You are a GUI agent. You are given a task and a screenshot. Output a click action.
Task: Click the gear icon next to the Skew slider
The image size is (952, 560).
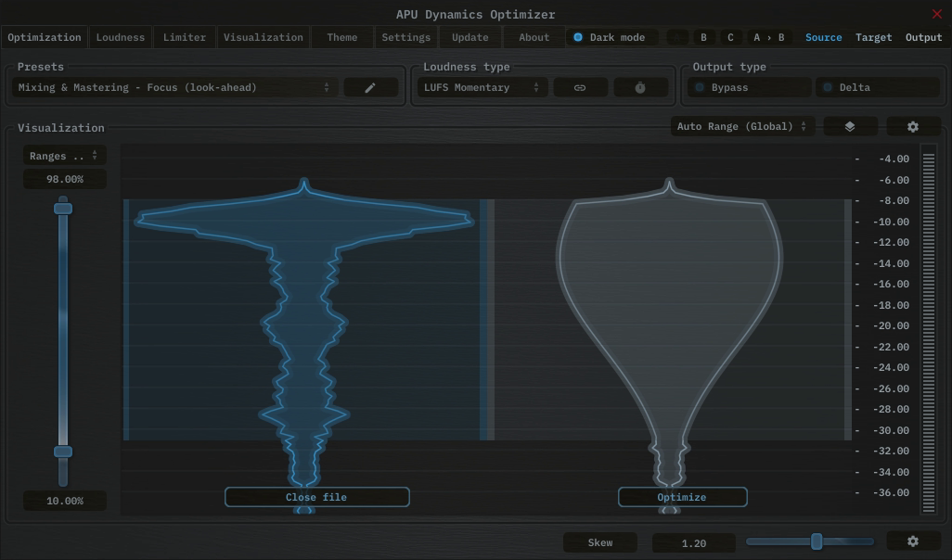(x=913, y=541)
